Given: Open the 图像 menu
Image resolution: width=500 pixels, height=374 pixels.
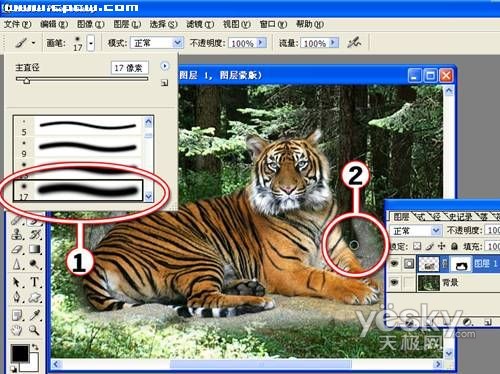Looking at the screenshot, I should point(90,24).
